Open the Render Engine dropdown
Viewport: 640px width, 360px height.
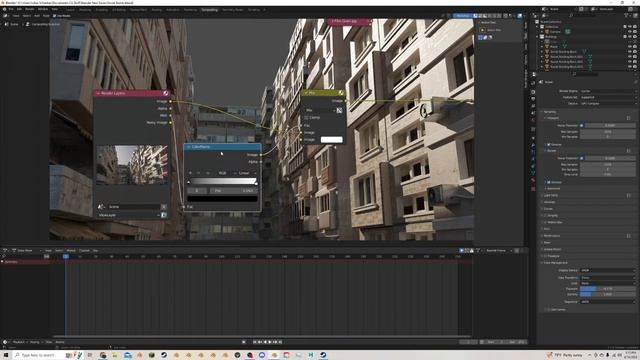click(608, 91)
